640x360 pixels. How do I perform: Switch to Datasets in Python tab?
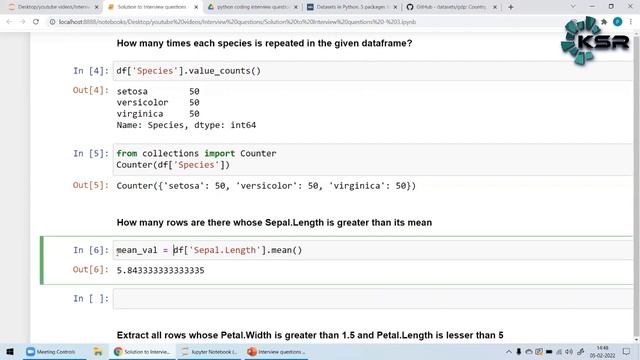click(x=351, y=7)
